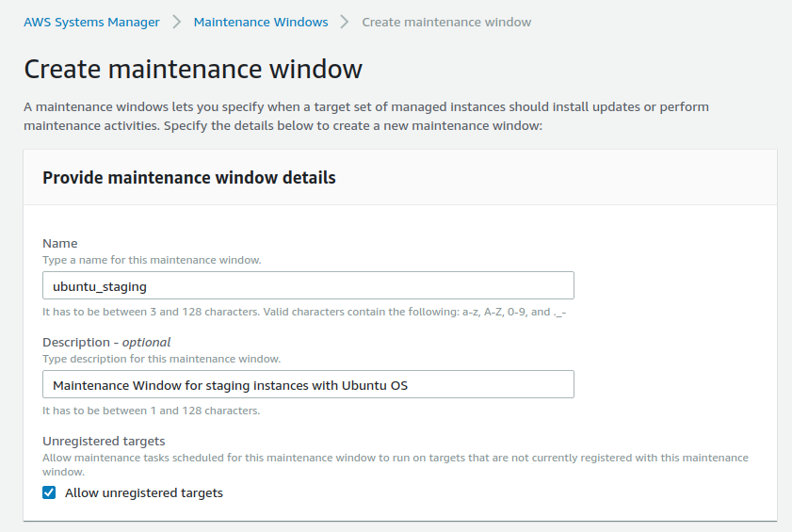Open the AWS Systems Manager breadcrumb link
Image resolution: width=792 pixels, height=532 pixels.
click(x=91, y=22)
